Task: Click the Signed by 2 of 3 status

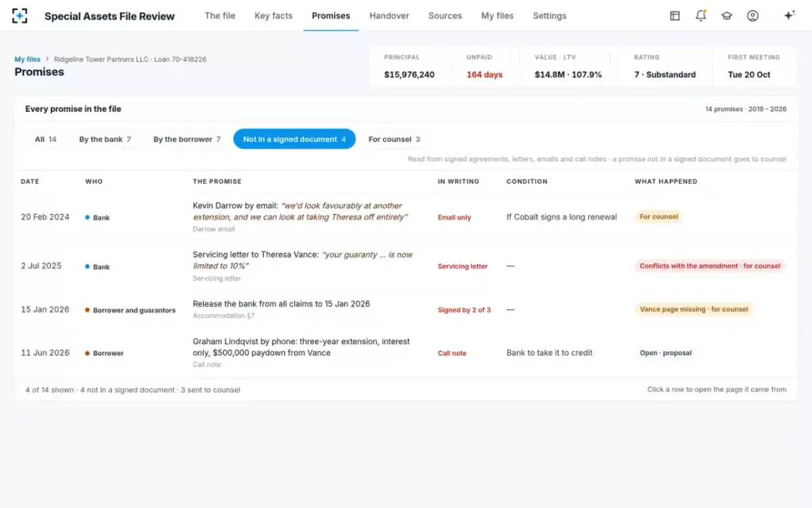Action: click(x=464, y=310)
